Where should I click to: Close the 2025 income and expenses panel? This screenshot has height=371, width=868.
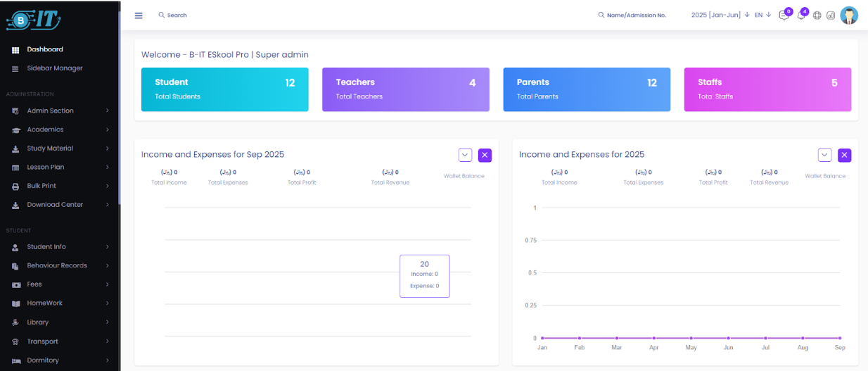[x=844, y=155]
